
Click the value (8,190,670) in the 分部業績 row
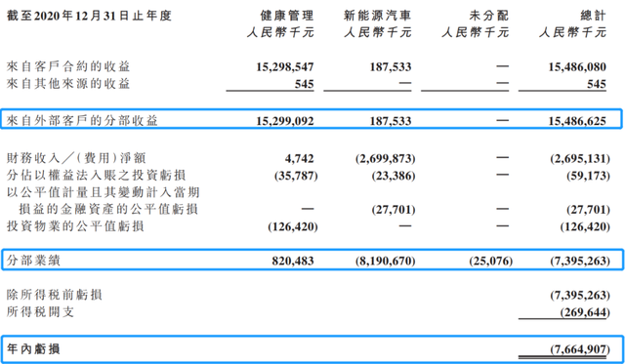click(x=385, y=261)
